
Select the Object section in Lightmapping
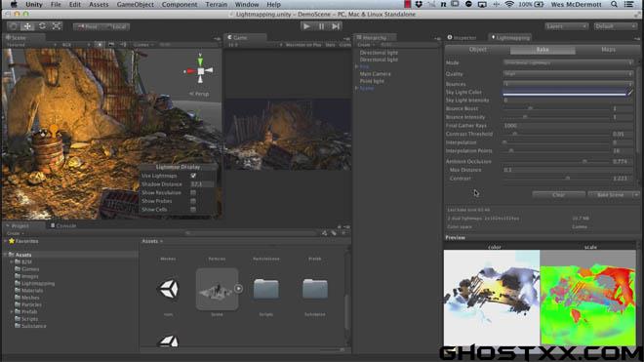tap(478, 50)
